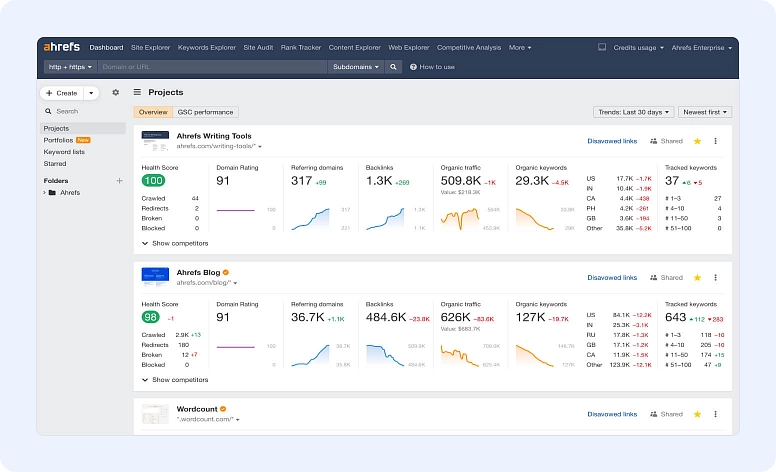Open Starred in sidebar
The height and width of the screenshot is (472, 776).
pos(54,164)
